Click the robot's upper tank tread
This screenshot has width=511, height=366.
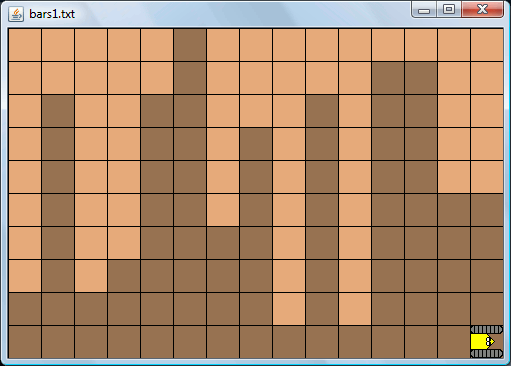487,330
